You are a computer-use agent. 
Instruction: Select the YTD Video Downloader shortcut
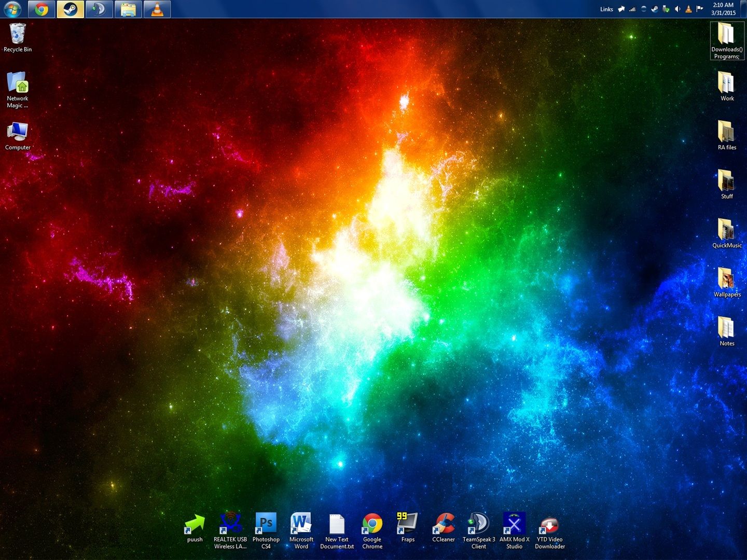click(549, 524)
